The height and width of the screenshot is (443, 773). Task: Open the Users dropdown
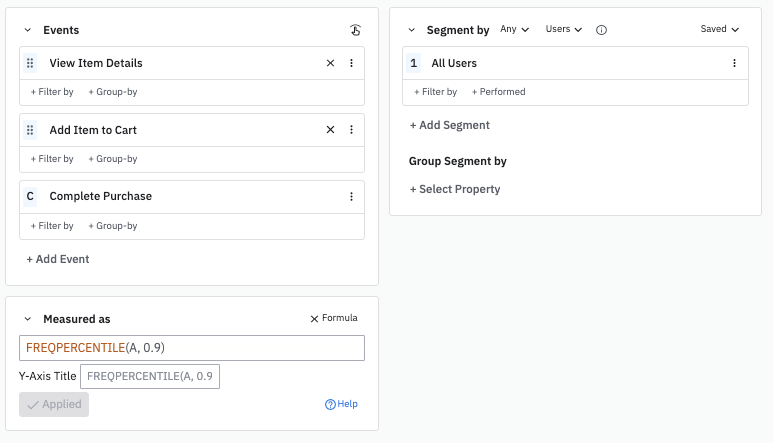563,30
